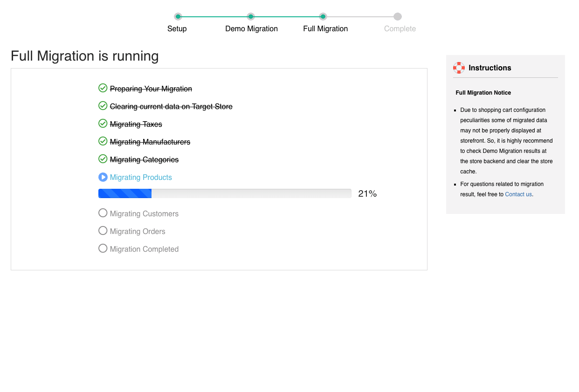Viewport: 579px width, 392px height.
Task: Click the empty circle beside Migrating Orders
Action: click(x=103, y=231)
